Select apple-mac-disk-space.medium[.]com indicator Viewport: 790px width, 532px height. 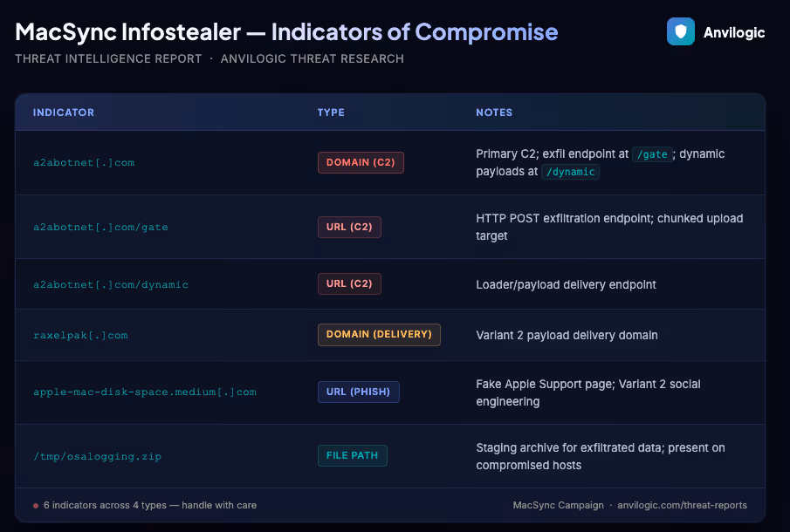pyautogui.click(x=145, y=392)
